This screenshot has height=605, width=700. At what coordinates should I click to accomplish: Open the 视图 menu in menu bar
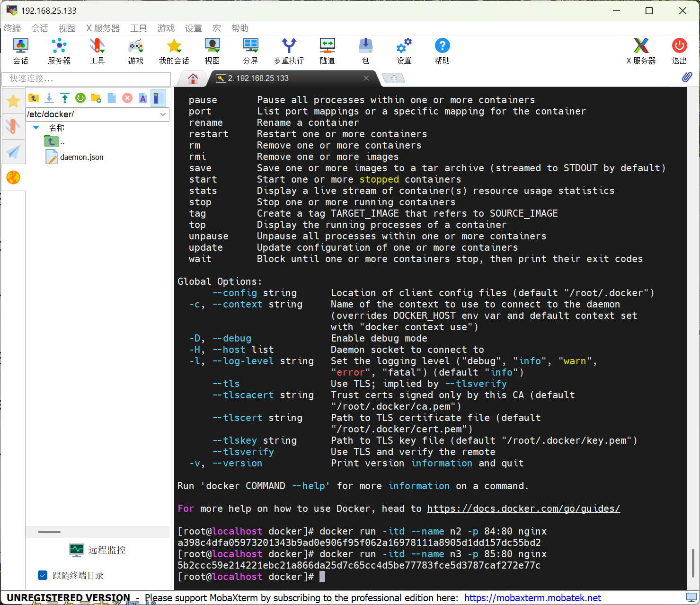pyautogui.click(x=67, y=28)
